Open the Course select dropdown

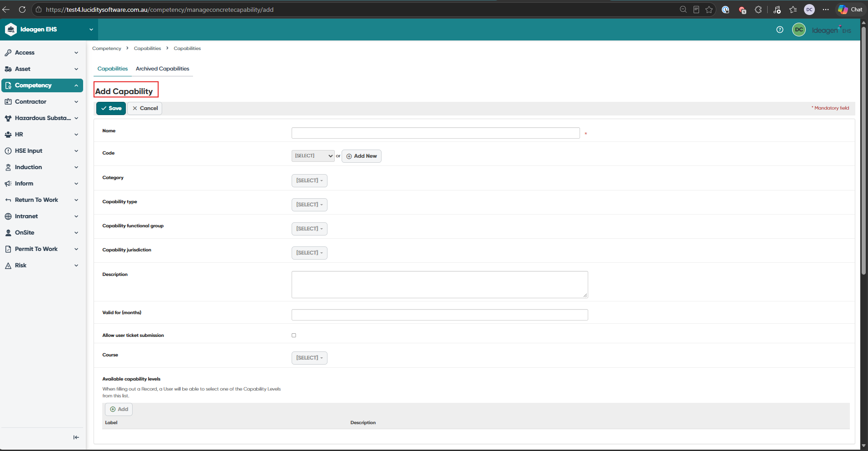309,358
